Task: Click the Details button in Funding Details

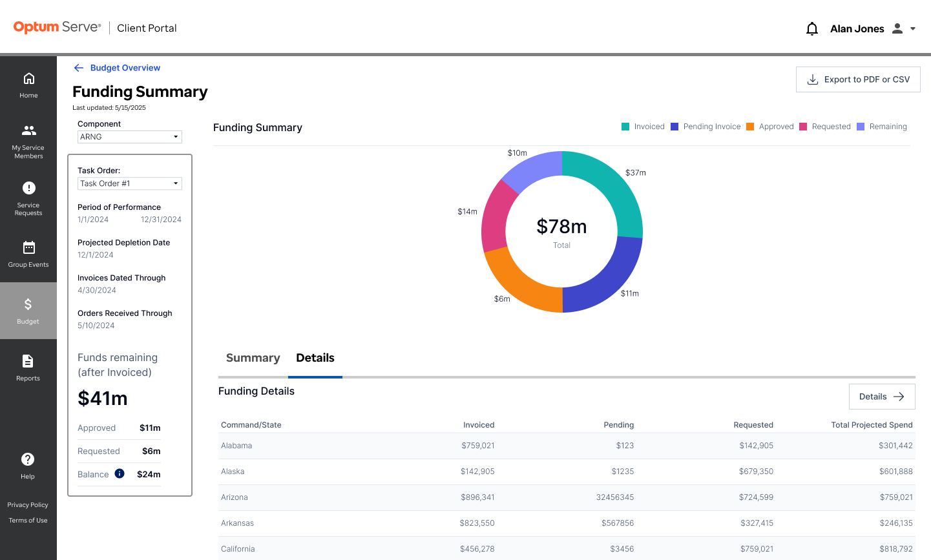Action: [882, 397]
